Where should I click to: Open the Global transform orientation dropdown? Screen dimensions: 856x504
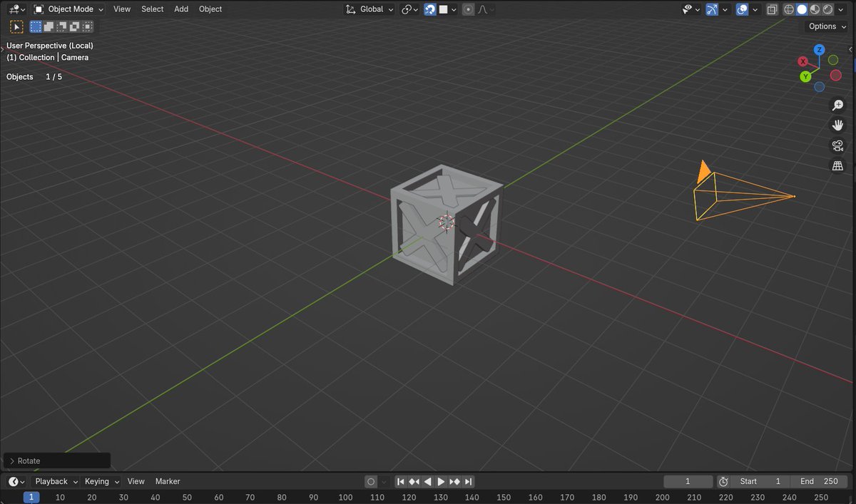point(370,9)
